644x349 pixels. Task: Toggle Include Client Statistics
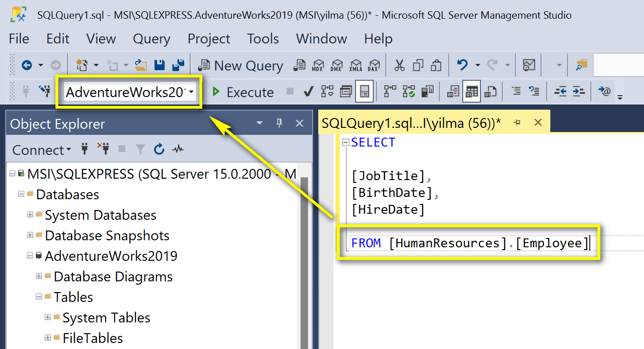(x=427, y=91)
